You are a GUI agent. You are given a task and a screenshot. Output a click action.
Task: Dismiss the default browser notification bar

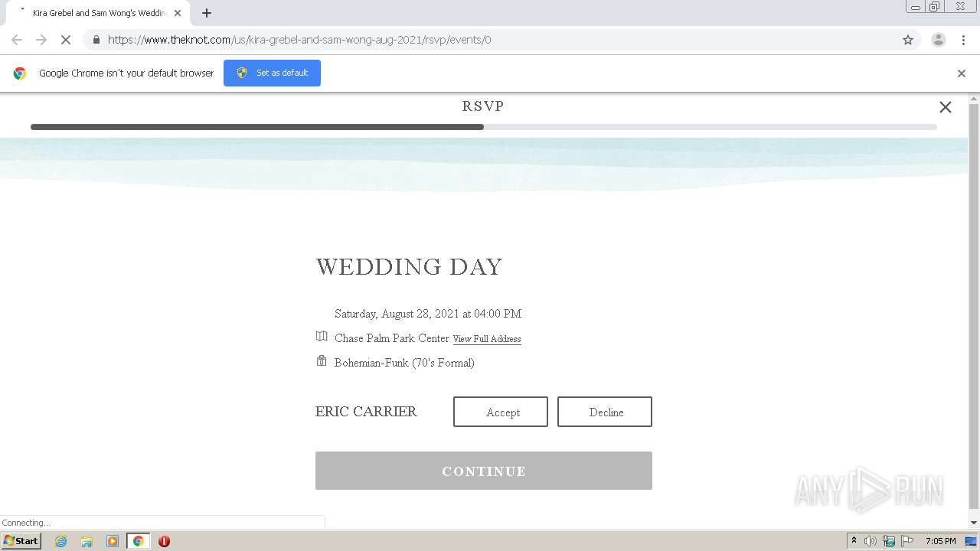point(962,73)
